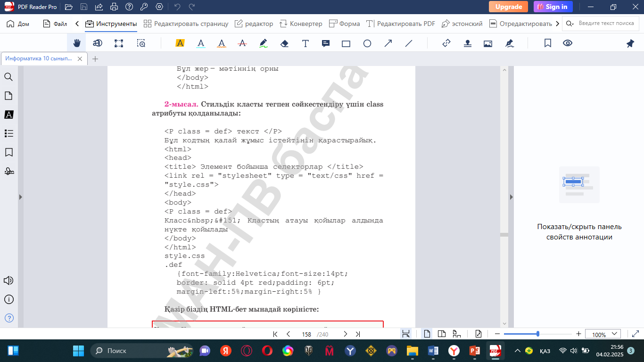644x362 pixels.
Task: Open document info from the sidebar
Action: (8, 299)
